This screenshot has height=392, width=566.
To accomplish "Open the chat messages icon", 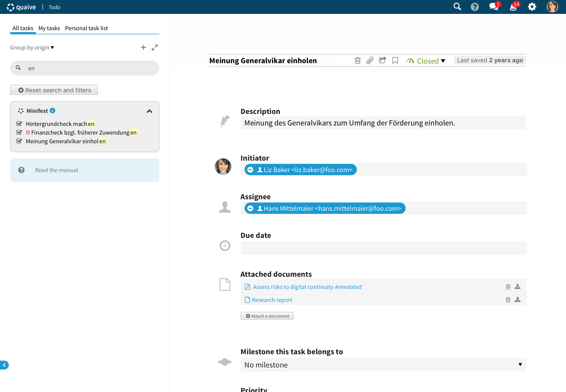I will [494, 7].
